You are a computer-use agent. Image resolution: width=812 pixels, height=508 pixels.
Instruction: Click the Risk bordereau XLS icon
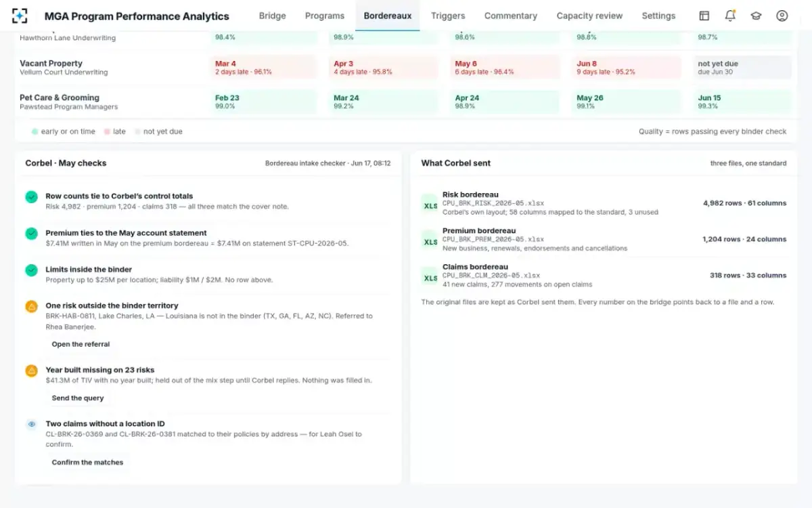coord(430,206)
